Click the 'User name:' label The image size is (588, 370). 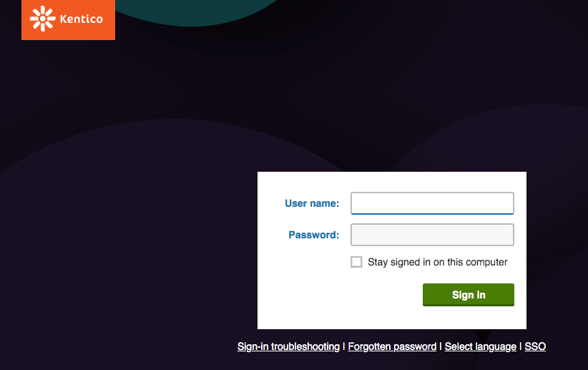coord(312,203)
